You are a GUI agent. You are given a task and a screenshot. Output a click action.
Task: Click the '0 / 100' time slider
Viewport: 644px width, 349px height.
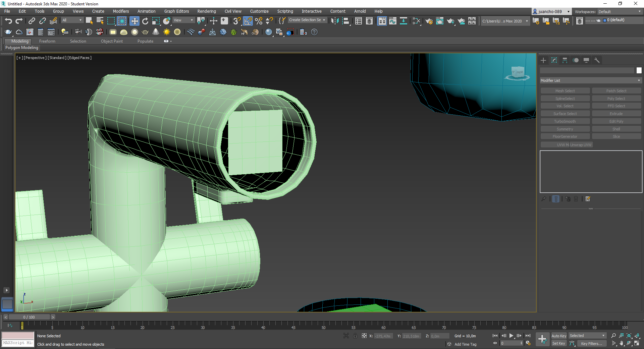tap(29, 317)
